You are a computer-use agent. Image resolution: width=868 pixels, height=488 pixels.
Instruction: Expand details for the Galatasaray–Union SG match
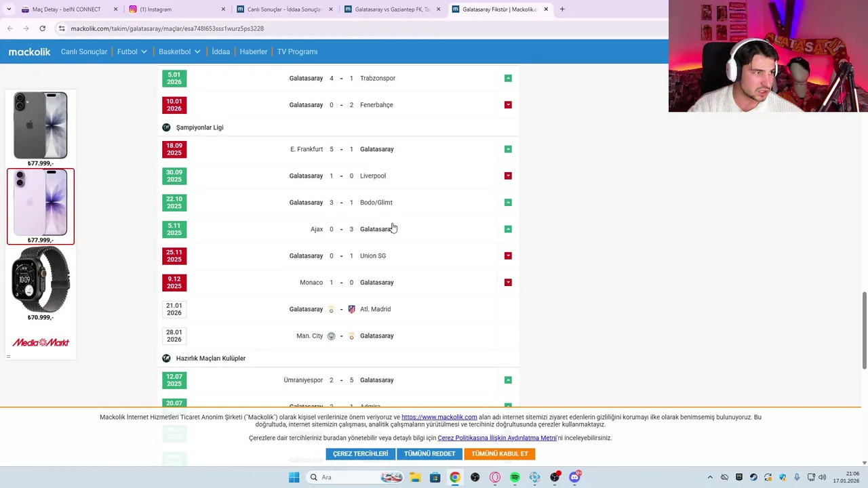[x=508, y=256]
